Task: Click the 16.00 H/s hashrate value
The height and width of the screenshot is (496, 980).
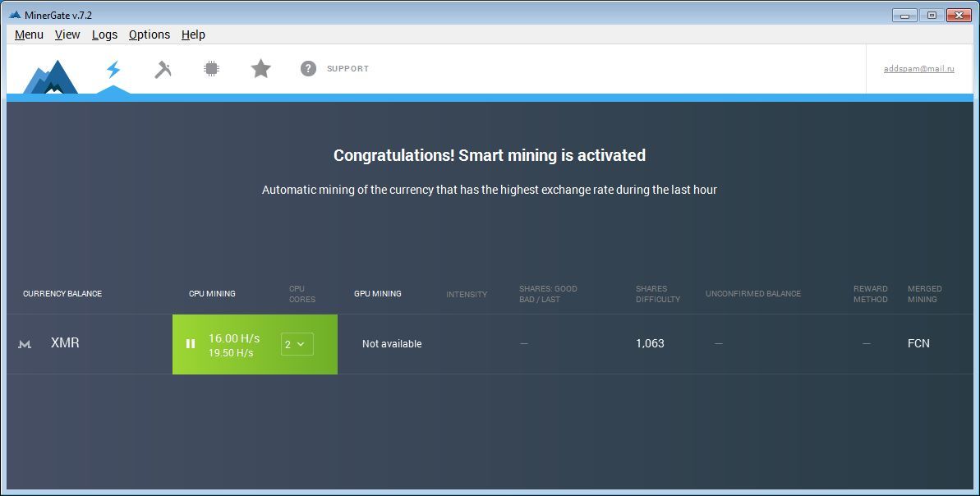Action: click(234, 338)
